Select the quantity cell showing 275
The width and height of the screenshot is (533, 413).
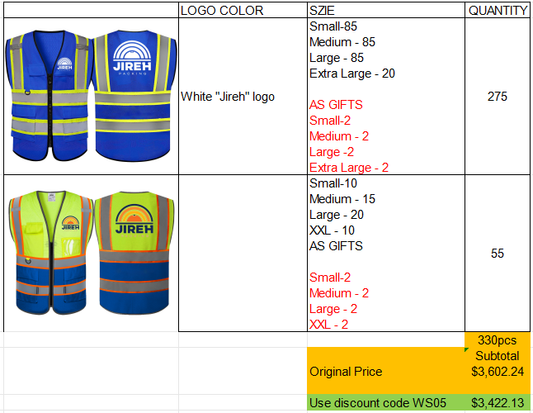(x=497, y=97)
